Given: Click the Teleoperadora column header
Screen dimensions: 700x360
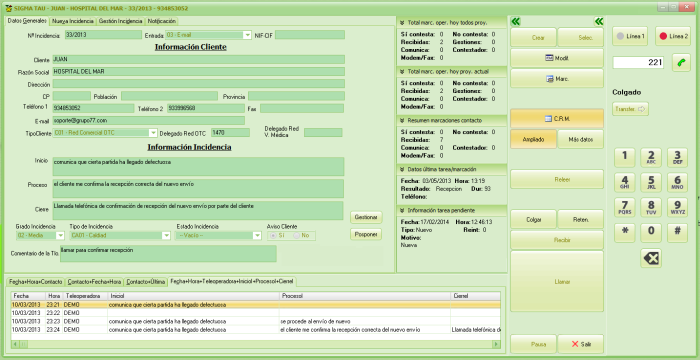Looking at the screenshot, I should [86, 296].
